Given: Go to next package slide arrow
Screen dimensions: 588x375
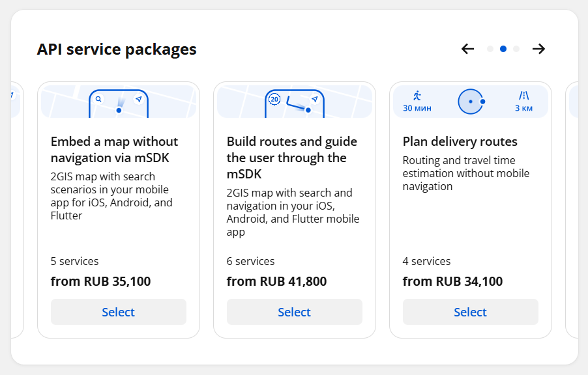Looking at the screenshot, I should coord(539,49).
